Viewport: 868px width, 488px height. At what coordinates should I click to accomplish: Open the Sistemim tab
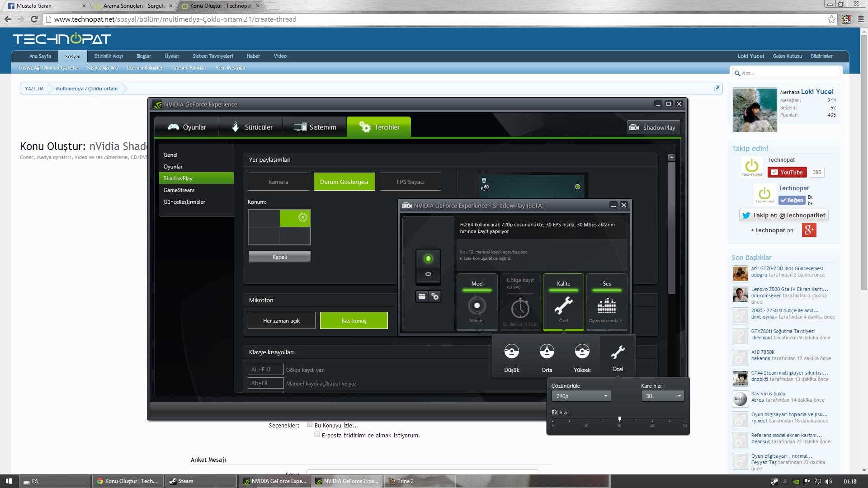coord(315,127)
